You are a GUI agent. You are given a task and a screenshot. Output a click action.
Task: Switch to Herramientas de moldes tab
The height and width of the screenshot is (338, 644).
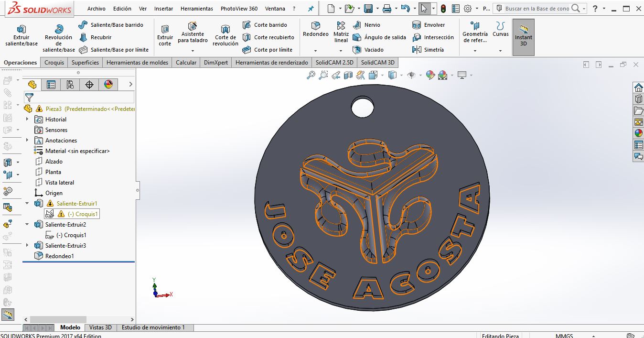[x=138, y=63]
